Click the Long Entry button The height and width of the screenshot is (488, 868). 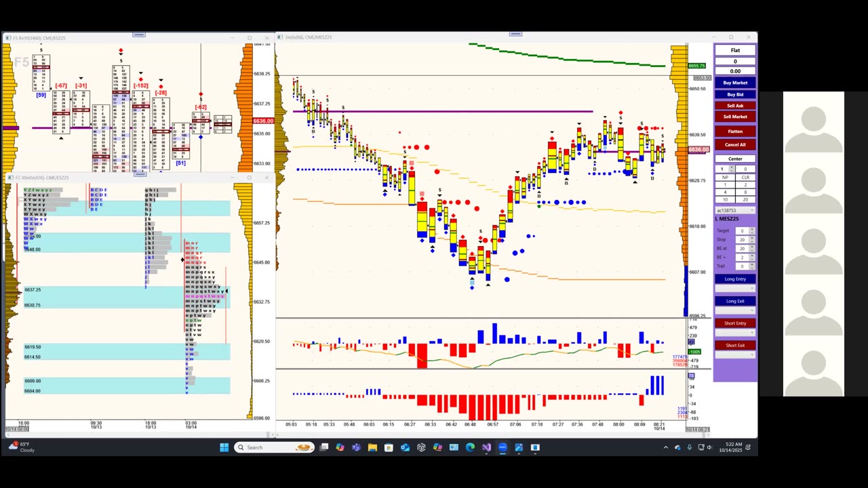pyautogui.click(x=735, y=279)
